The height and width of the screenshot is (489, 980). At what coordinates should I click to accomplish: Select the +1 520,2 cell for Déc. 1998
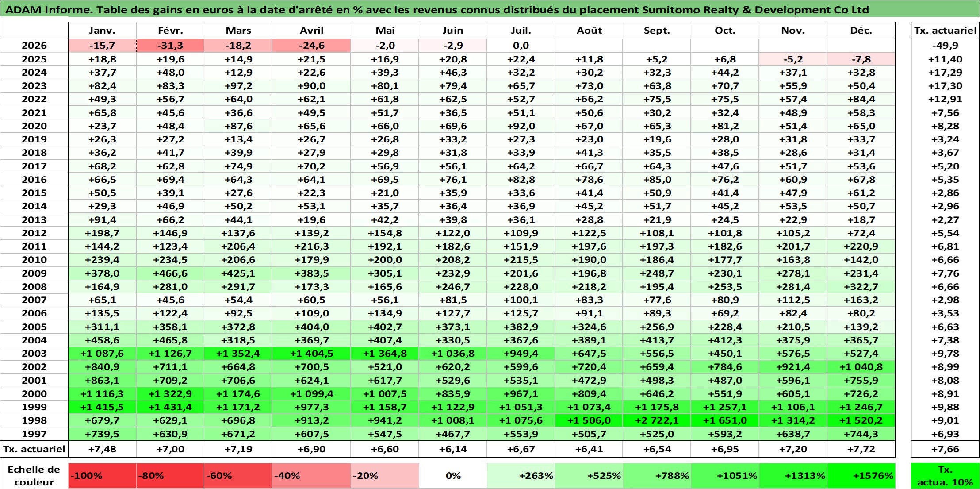(861, 420)
